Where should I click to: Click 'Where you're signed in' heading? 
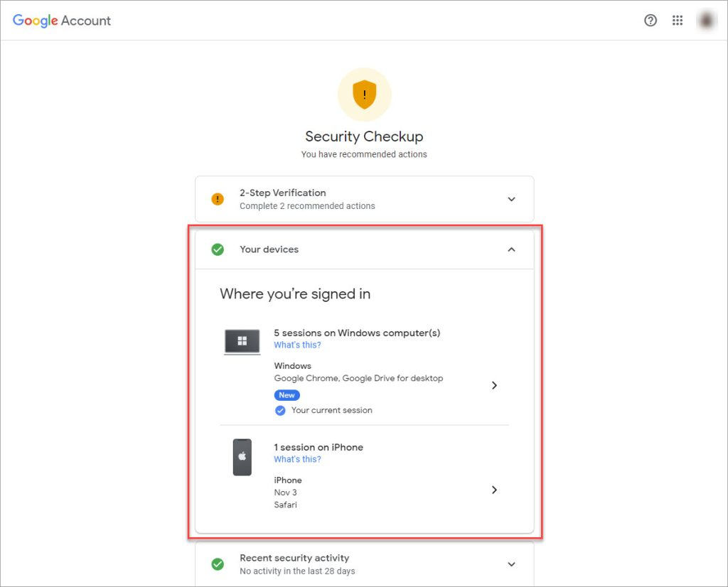(295, 293)
